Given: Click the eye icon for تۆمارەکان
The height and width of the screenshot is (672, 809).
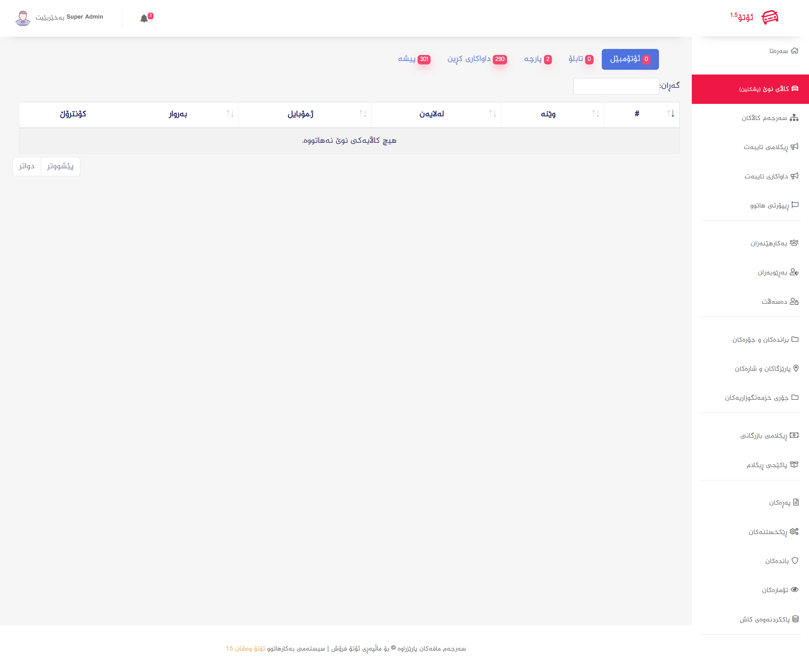Looking at the screenshot, I should (x=794, y=589).
